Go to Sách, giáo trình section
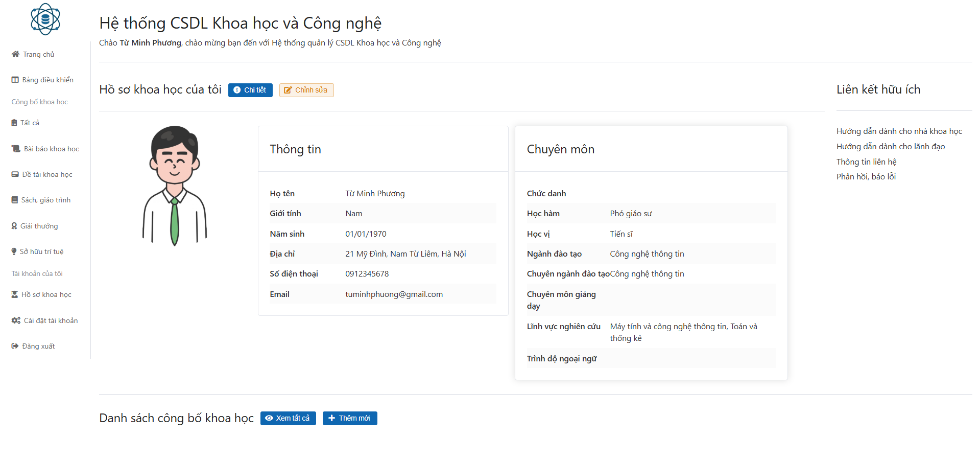Screen dimensions: 980x460 [x=45, y=200]
